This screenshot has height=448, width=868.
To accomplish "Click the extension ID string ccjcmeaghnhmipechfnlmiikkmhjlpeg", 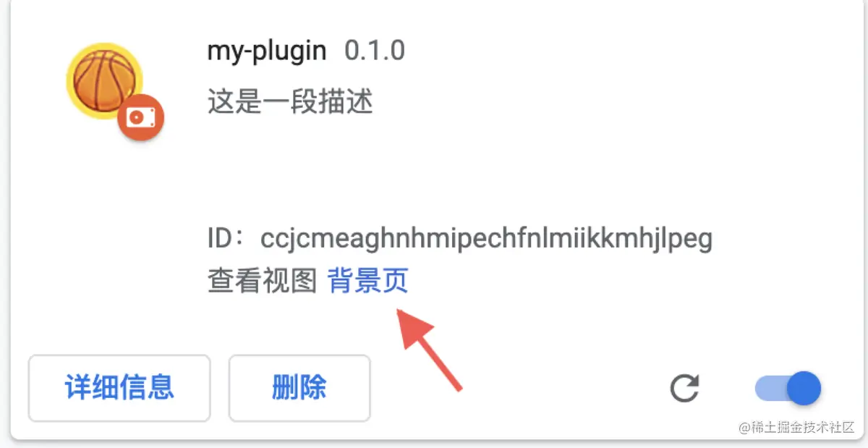I will tap(487, 239).
